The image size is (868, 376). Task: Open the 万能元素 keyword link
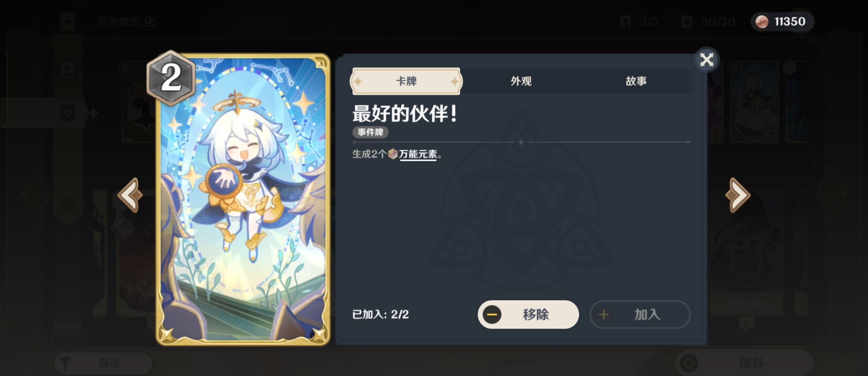[x=418, y=154]
